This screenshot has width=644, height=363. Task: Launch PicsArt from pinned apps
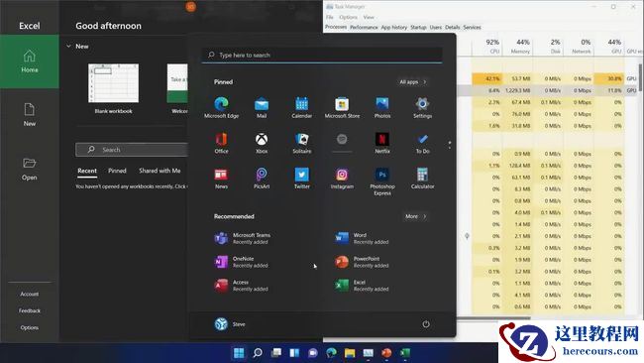262,179
